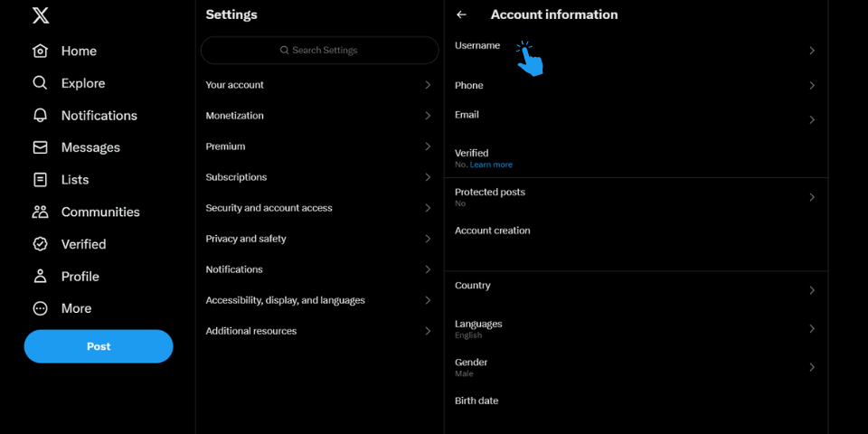Expand the Monetization chevron
868x434 pixels.
428,116
